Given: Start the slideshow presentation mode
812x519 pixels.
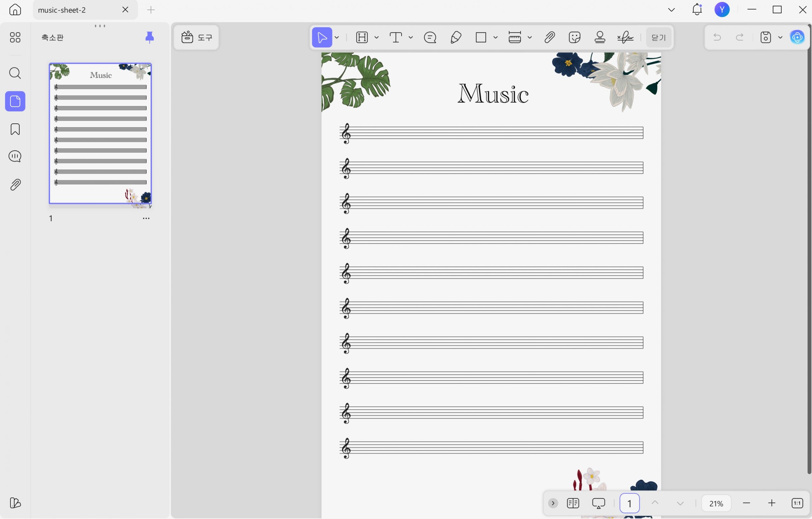Looking at the screenshot, I should click(x=599, y=503).
